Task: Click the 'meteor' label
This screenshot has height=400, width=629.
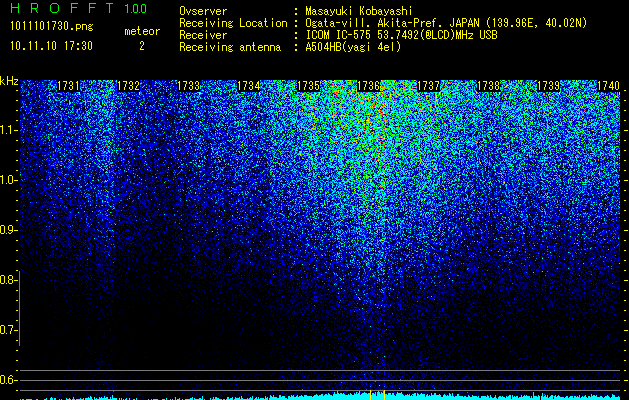Action: pos(142,31)
